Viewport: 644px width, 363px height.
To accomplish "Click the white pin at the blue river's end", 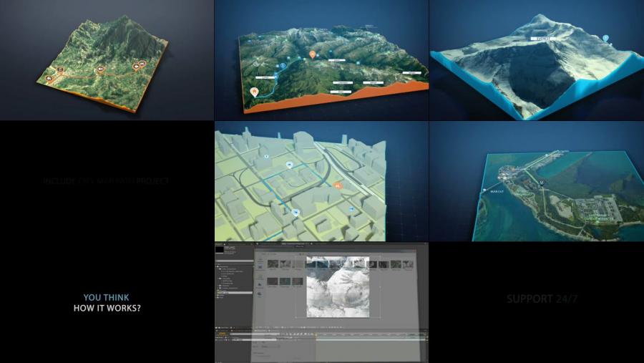I will [255, 92].
